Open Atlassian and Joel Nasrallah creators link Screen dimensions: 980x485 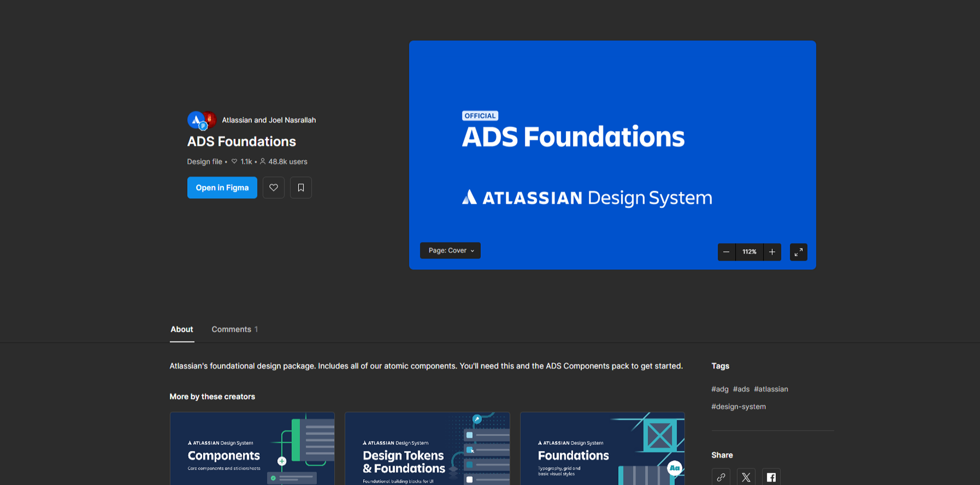[269, 120]
